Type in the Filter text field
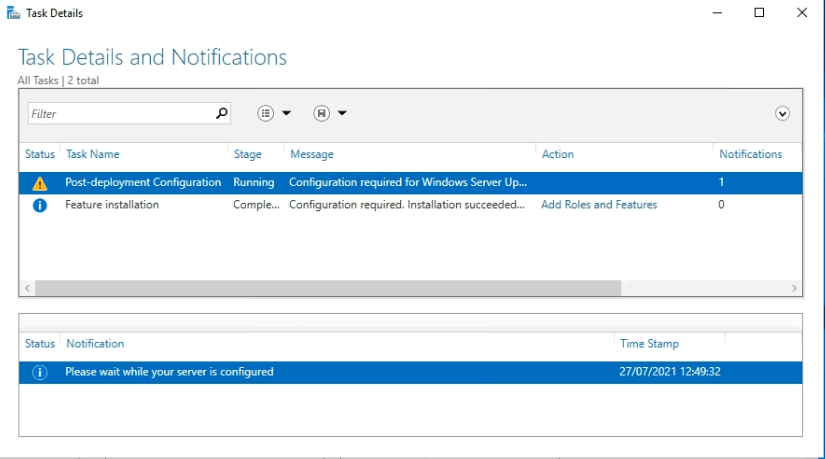The width and height of the screenshot is (825, 459). [x=120, y=114]
